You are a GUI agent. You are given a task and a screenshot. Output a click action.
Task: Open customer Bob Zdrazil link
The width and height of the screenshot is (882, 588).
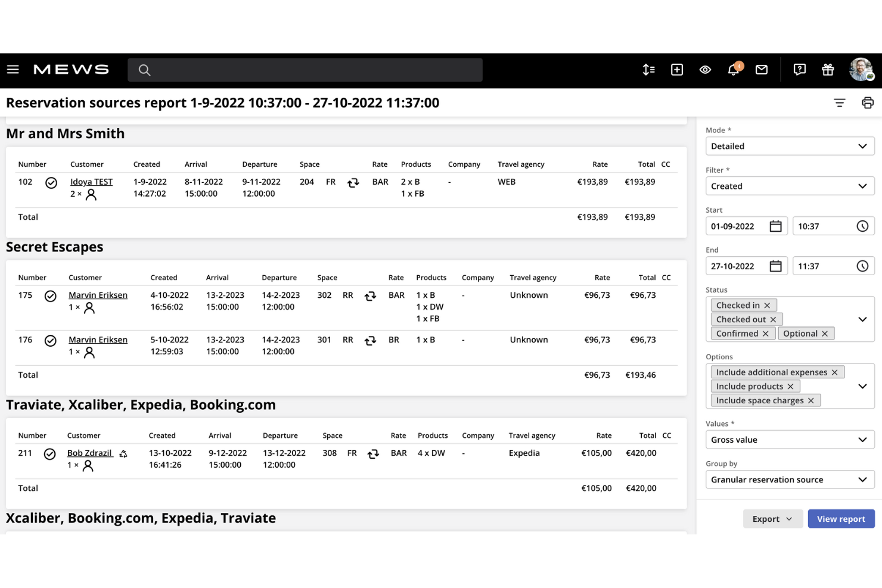89,453
